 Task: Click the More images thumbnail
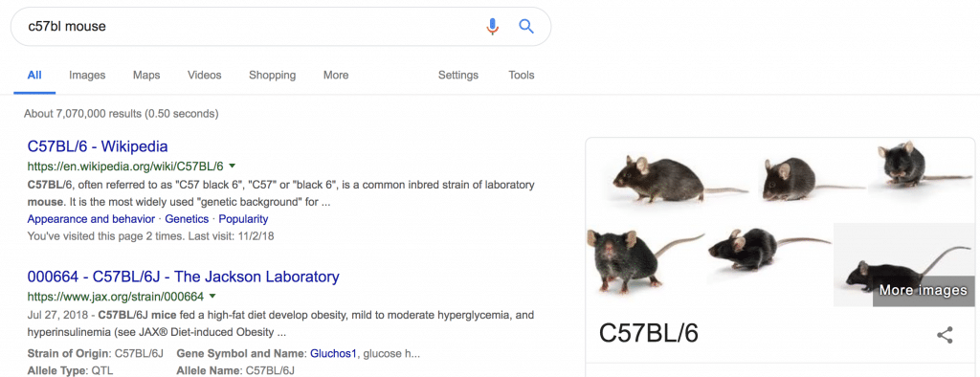point(903,265)
